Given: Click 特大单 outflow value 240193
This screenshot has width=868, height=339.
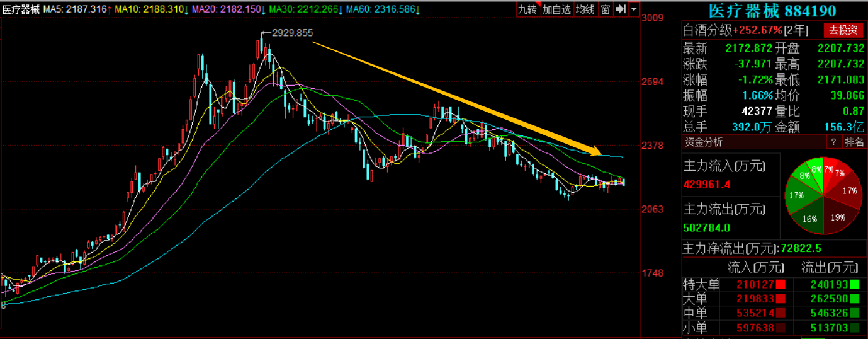Looking at the screenshot, I should pyautogui.click(x=830, y=285).
